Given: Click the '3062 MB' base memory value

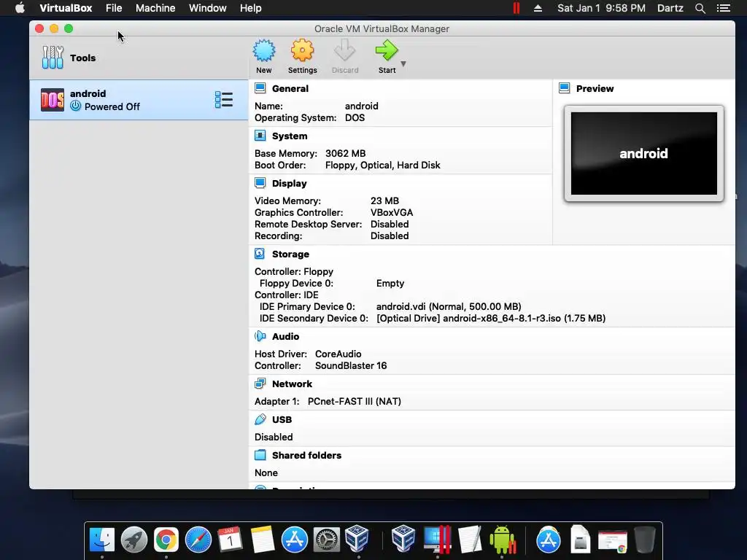Looking at the screenshot, I should (x=345, y=153).
